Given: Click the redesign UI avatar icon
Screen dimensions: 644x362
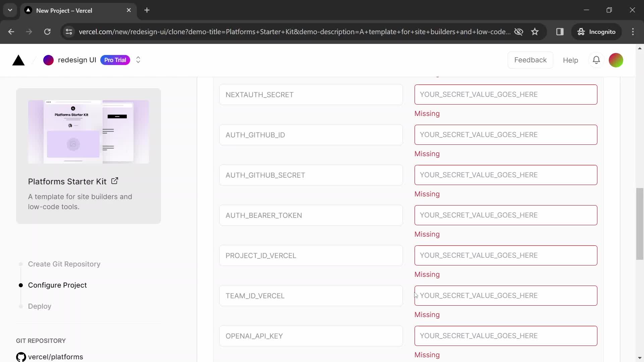Looking at the screenshot, I should 48,60.
